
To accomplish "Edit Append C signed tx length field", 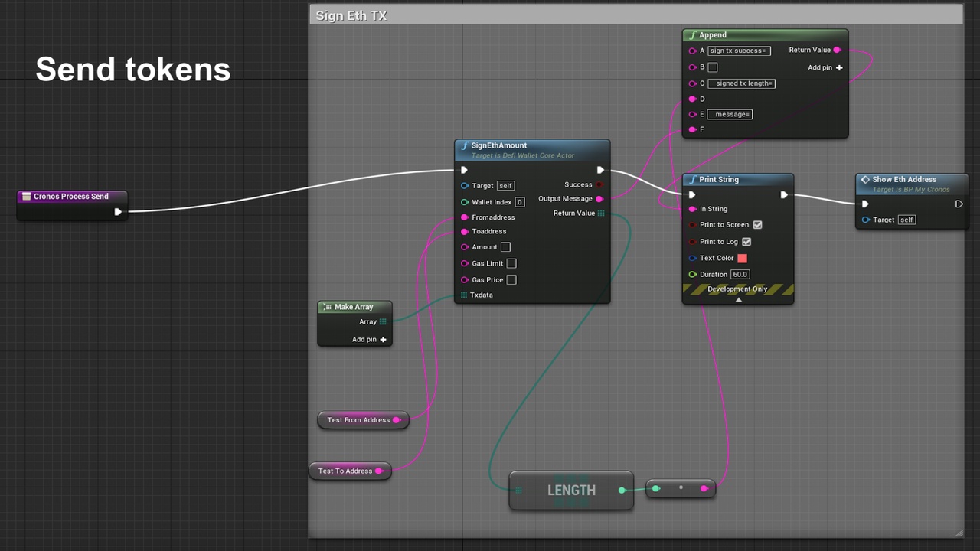I will [741, 83].
